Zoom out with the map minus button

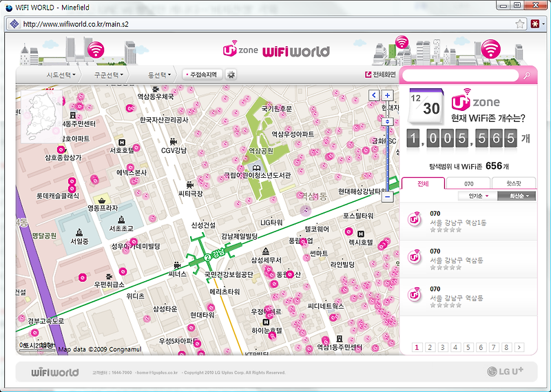tap(387, 197)
